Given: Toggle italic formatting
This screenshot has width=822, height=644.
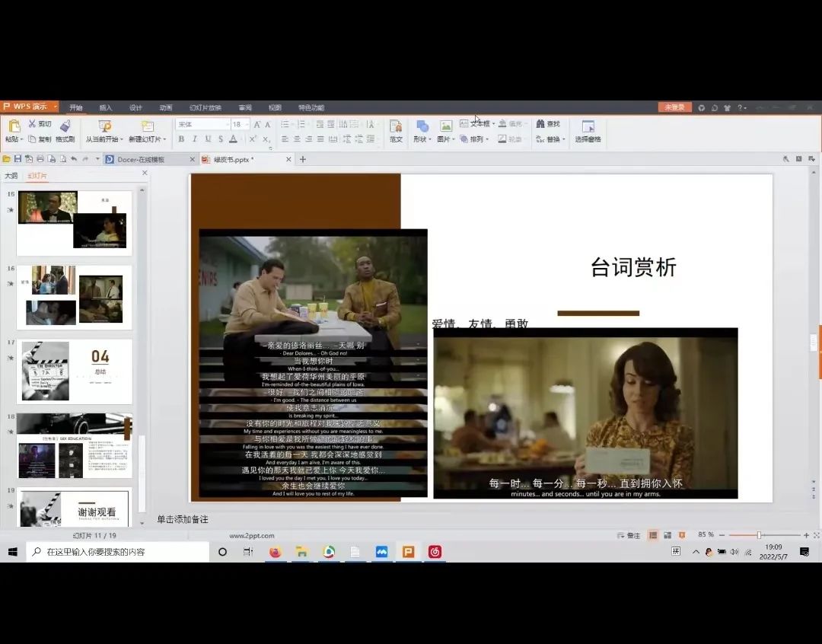Looking at the screenshot, I should pos(195,139).
